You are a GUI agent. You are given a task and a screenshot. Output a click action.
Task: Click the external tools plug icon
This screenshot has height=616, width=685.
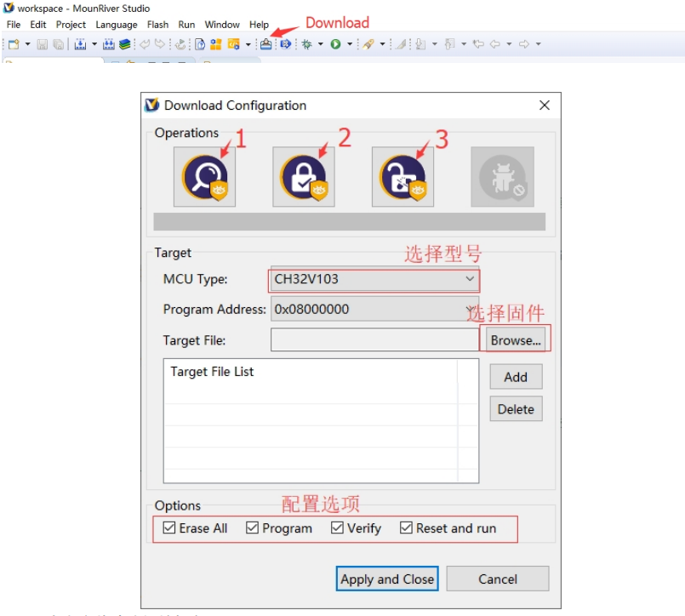tap(368, 44)
